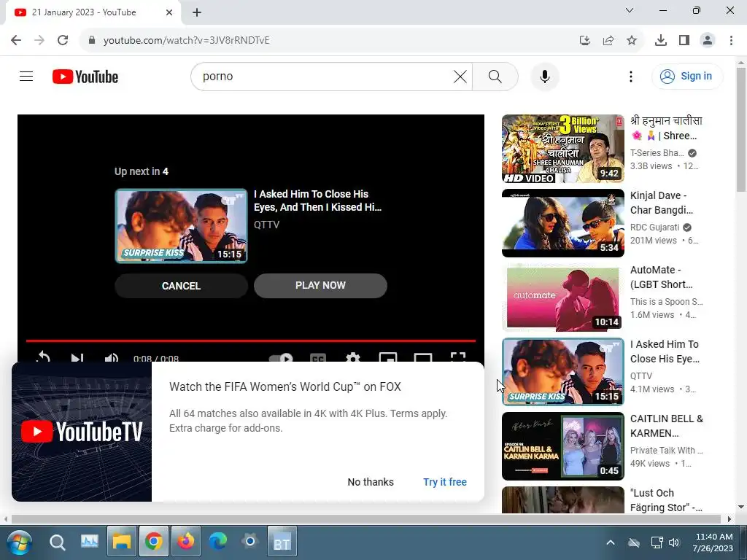Open Microsoft Edge from taskbar

pos(217,542)
